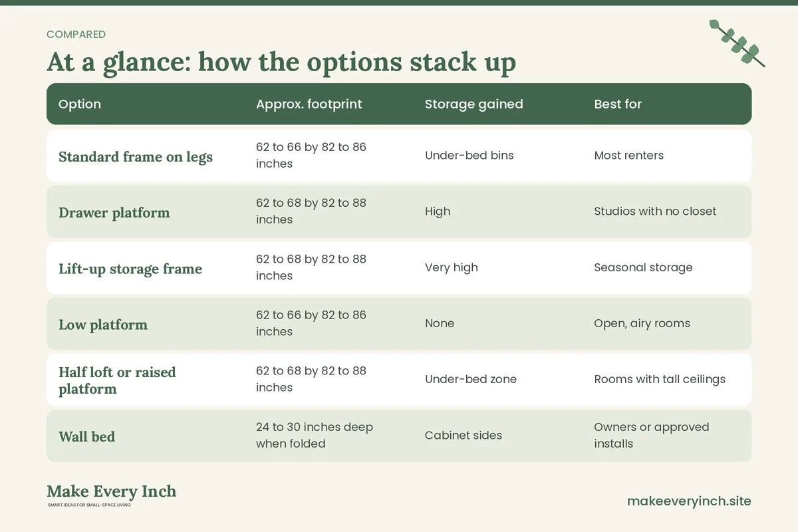Click the Wall bed row label

point(86,437)
